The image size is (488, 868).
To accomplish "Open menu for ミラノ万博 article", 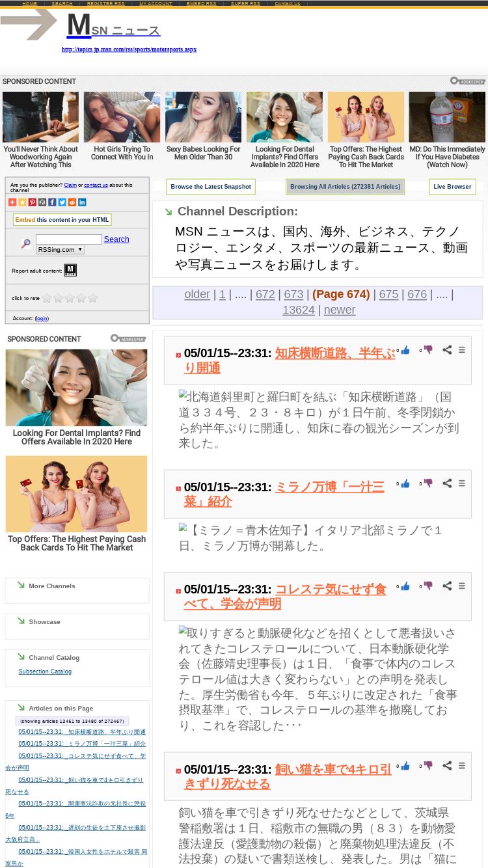I will (x=462, y=483).
